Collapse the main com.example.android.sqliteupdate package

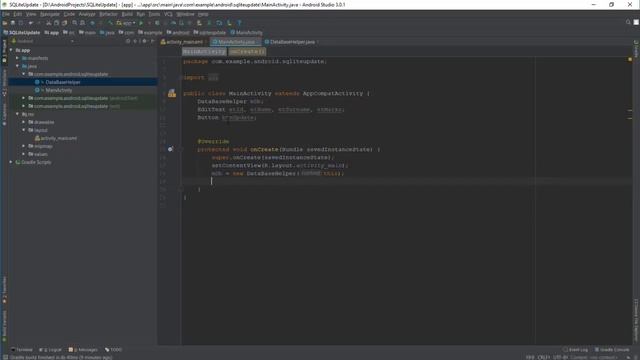point(24,74)
